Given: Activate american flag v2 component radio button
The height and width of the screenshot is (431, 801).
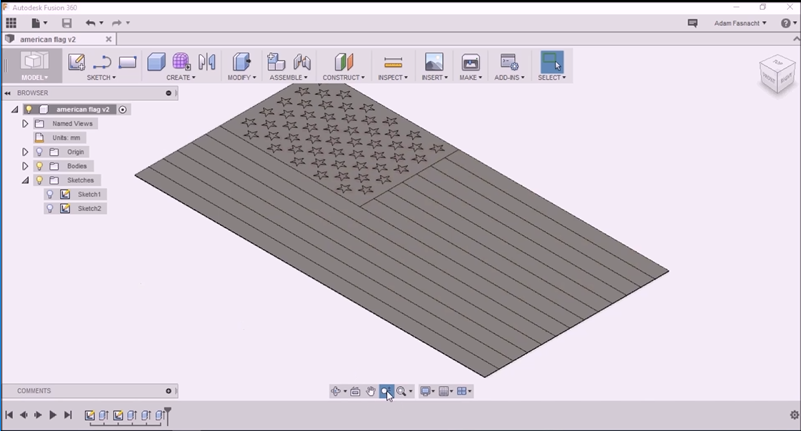Looking at the screenshot, I should click(x=123, y=109).
